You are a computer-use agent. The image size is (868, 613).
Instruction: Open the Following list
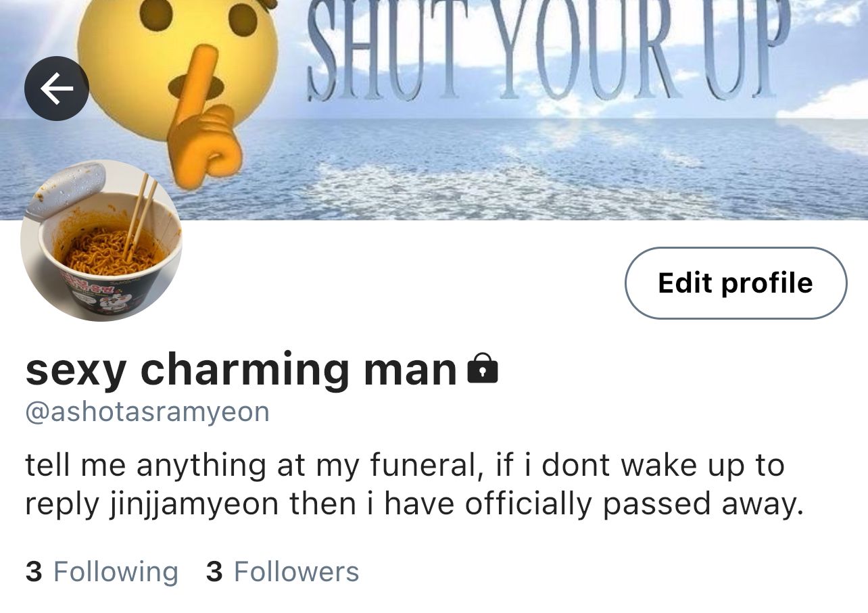pos(102,572)
